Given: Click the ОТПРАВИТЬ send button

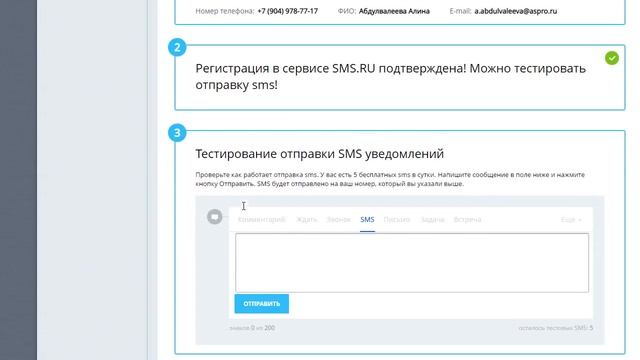Looking at the screenshot, I should click(x=262, y=304).
